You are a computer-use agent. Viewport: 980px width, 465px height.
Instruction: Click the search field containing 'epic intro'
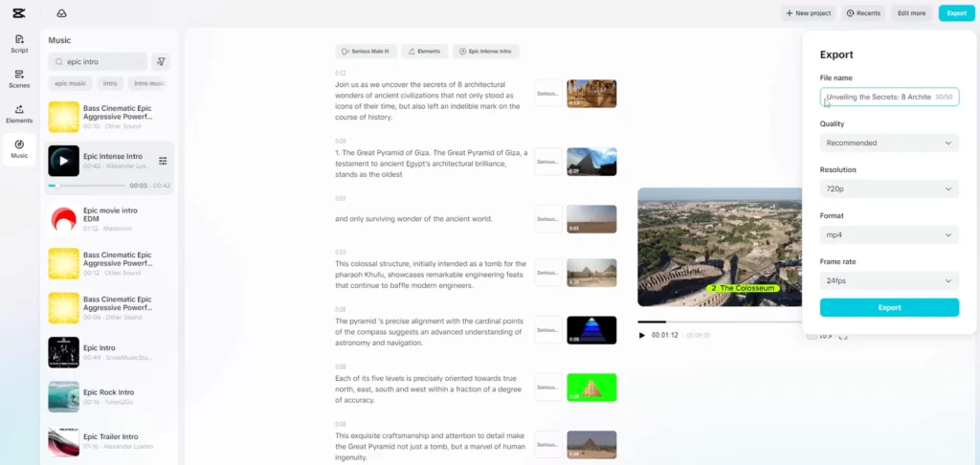point(98,61)
